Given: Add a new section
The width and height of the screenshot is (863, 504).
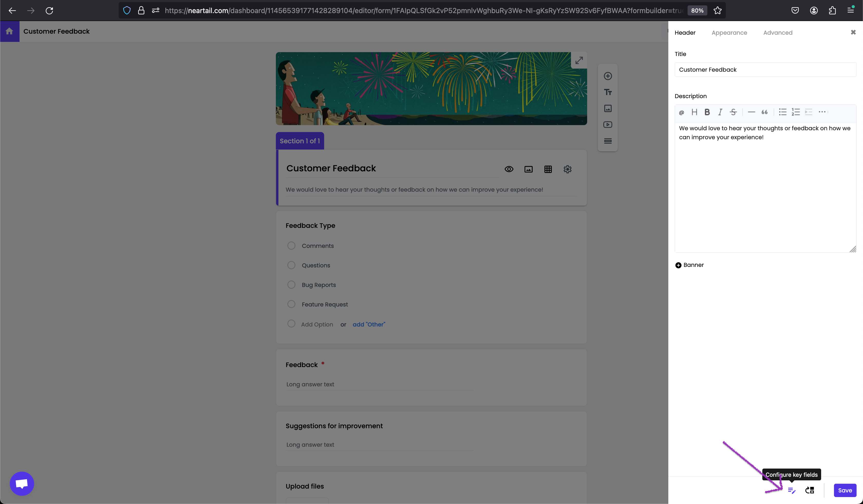Looking at the screenshot, I should click(x=607, y=141).
